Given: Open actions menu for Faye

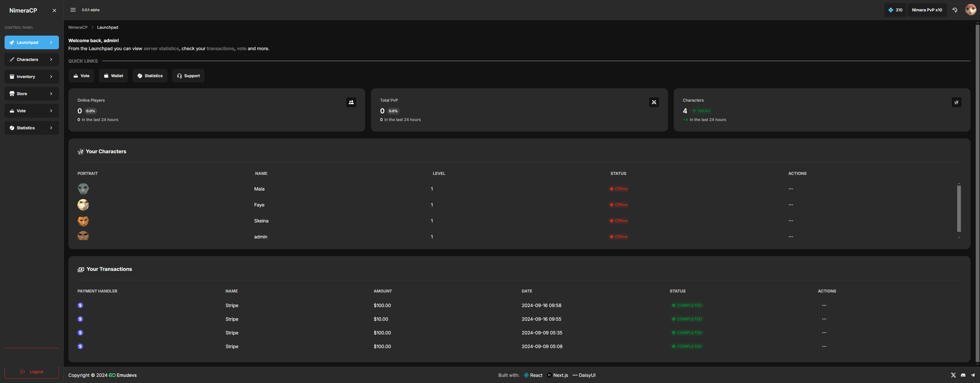Looking at the screenshot, I should coord(791,205).
